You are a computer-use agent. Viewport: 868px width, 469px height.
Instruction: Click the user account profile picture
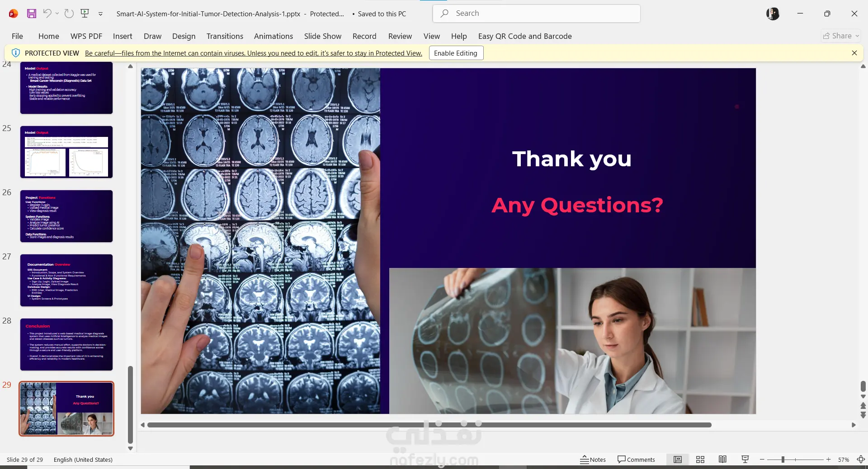click(x=773, y=14)
